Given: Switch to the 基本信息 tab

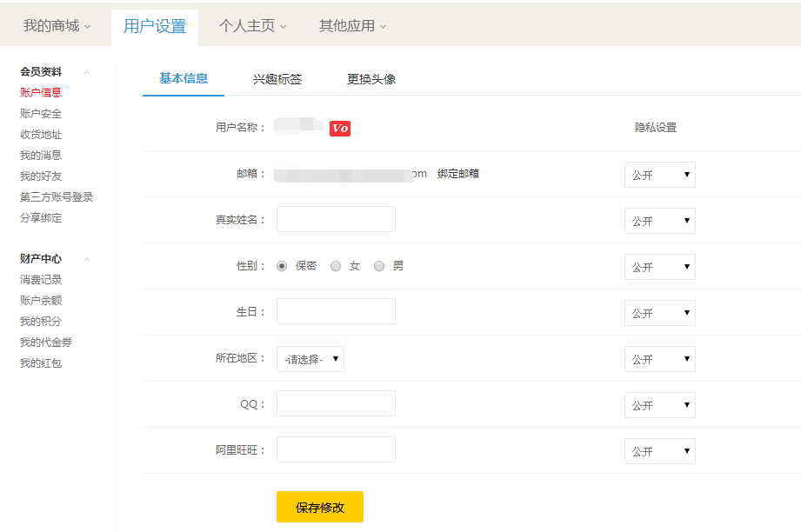Looking at the screenshot, I should click(184, 78).
